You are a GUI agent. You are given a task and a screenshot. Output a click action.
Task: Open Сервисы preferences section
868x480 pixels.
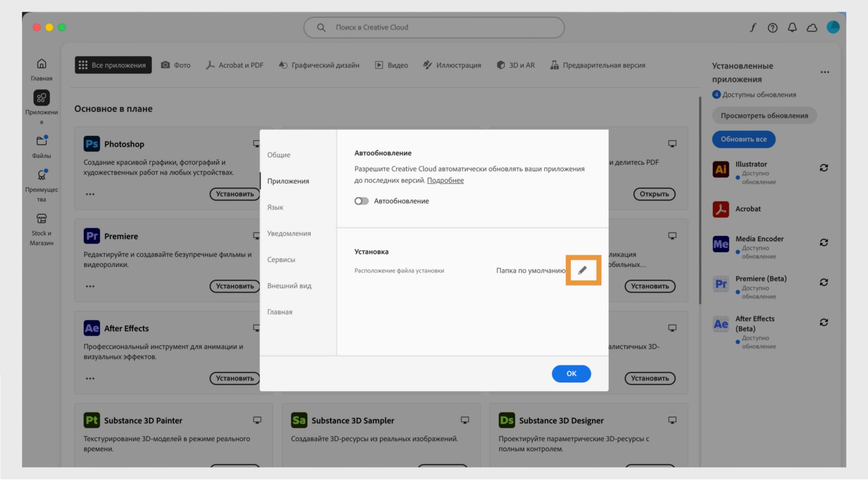coord(281,259)
